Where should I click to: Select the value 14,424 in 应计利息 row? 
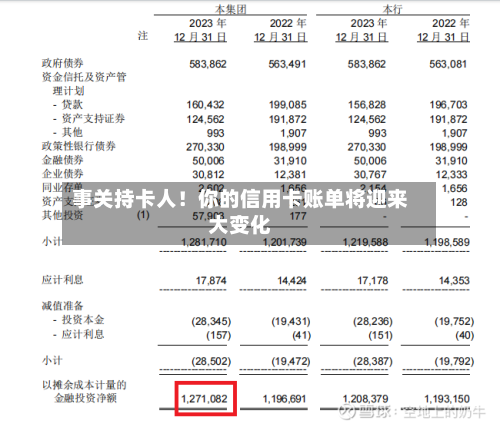(292, 281)
